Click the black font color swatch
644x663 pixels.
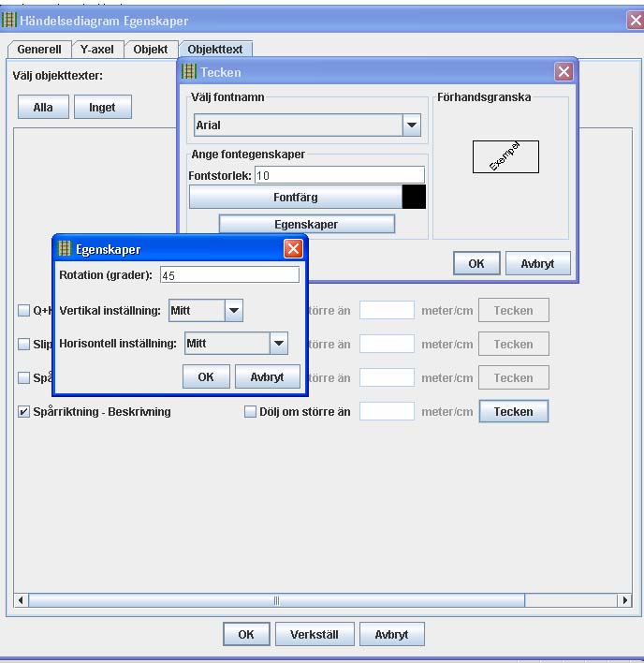[414, 197]
